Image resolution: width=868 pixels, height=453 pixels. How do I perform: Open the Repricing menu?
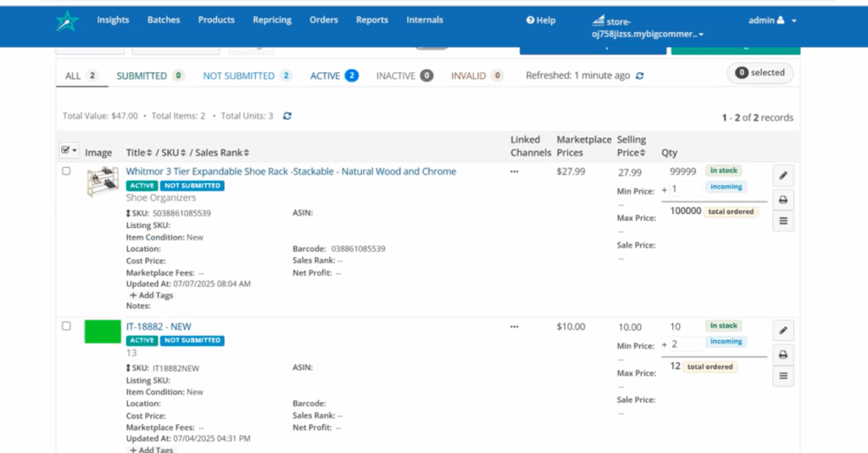click(x=272, y=20)
